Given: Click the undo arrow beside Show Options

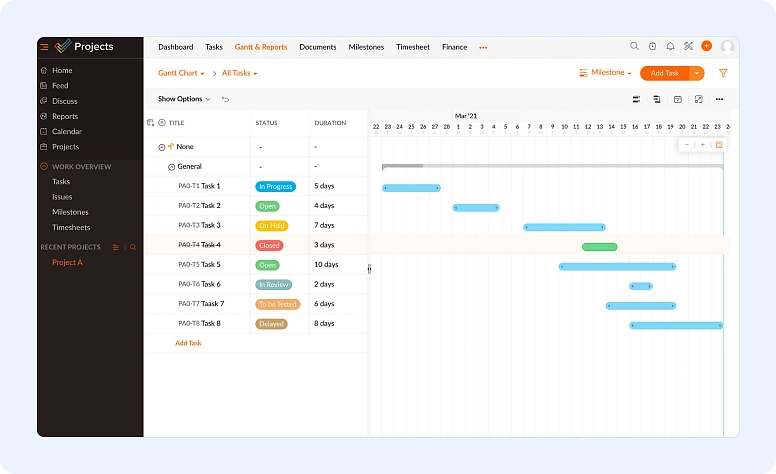Looking at the screenshot, I should (225, 99).
